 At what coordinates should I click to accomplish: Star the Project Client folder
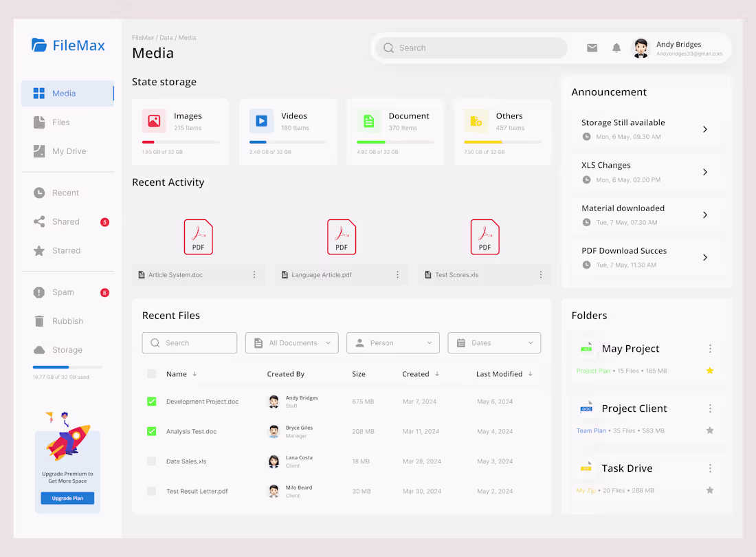pos(710,430)
